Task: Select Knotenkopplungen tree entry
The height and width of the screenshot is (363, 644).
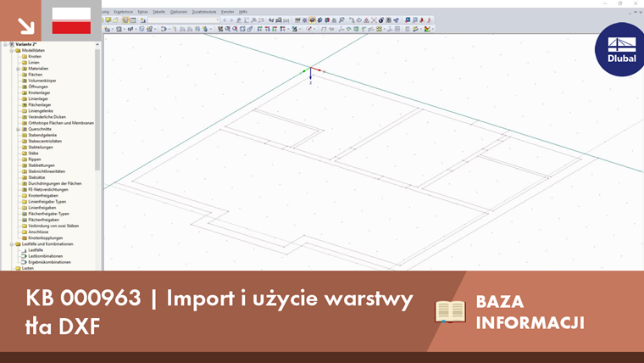Action: point(46,238)
